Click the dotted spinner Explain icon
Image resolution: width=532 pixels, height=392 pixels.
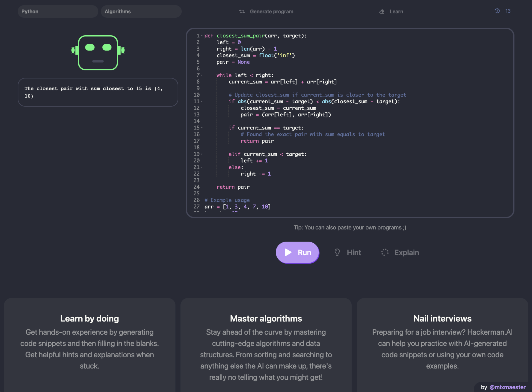(x=385, y=252)
